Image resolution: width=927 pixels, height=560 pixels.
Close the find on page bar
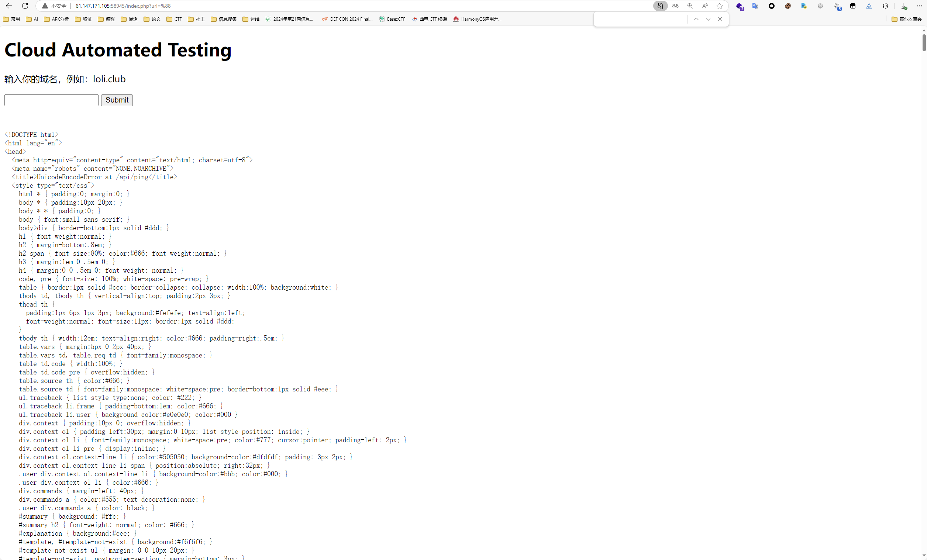click(720, 19)
